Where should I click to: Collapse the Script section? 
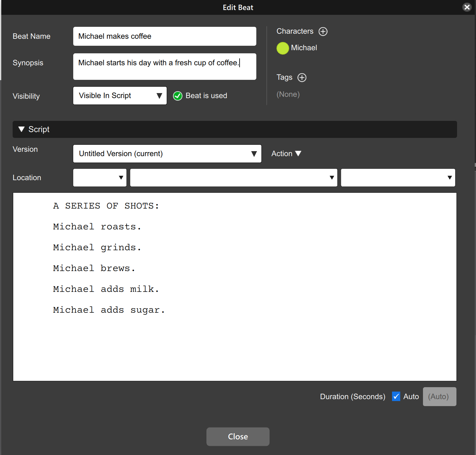point(21,129)
